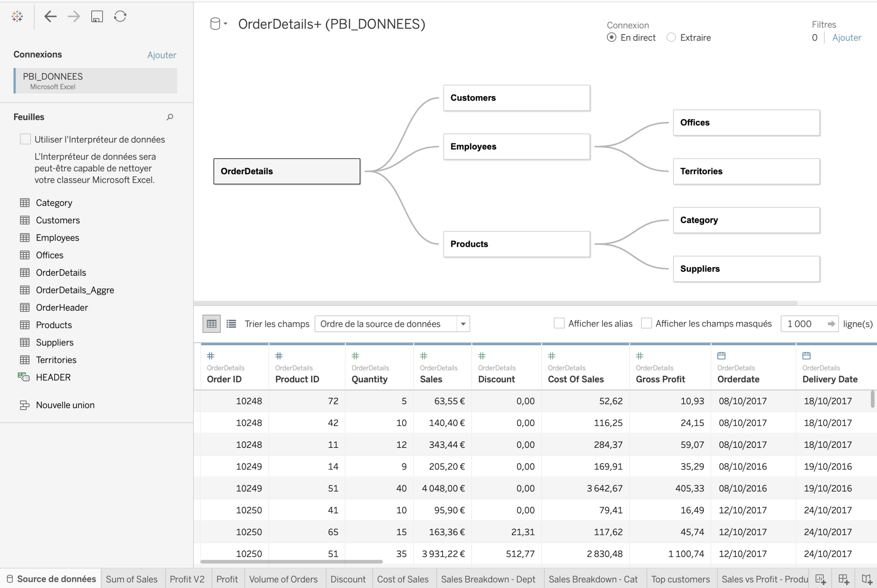Click the Quantity number type icon
Image resolution: width=877 pixels, height=588 pixels.
point(355,355)
